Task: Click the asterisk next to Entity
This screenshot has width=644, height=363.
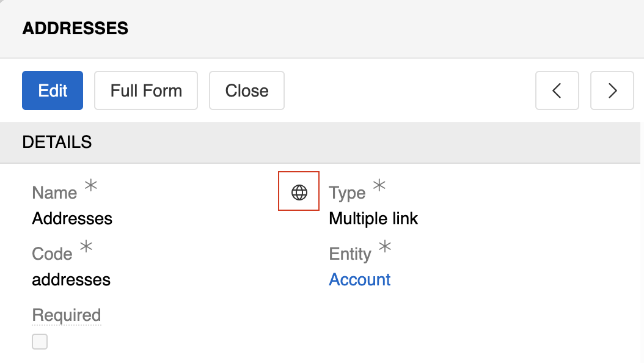Action: (385, 247)
